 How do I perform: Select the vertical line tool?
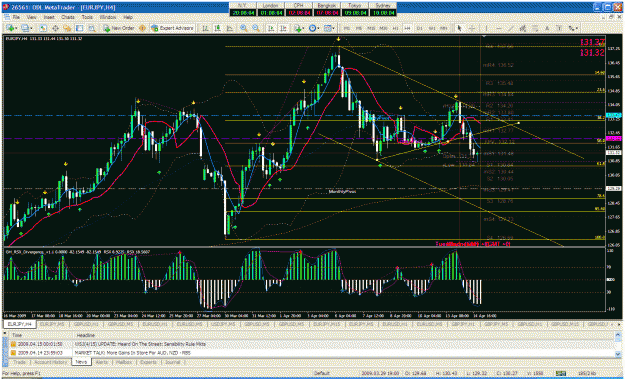click(486, 28)
